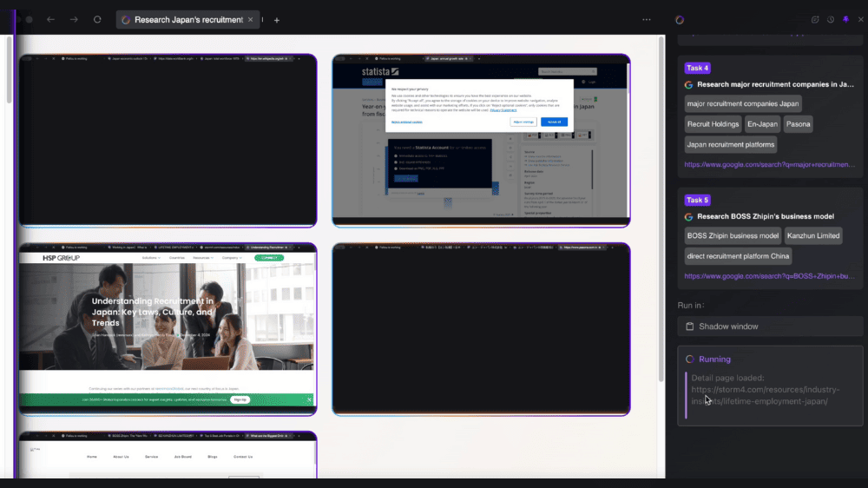
Task: Click the 'Japan recruitment platforms' keyword chip
Action: (731, 144)
